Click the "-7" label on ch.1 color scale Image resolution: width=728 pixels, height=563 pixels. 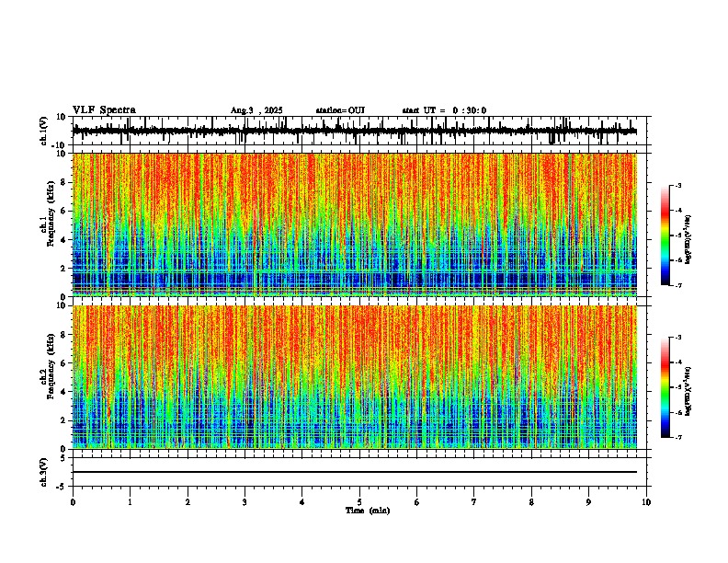[678, 285]
